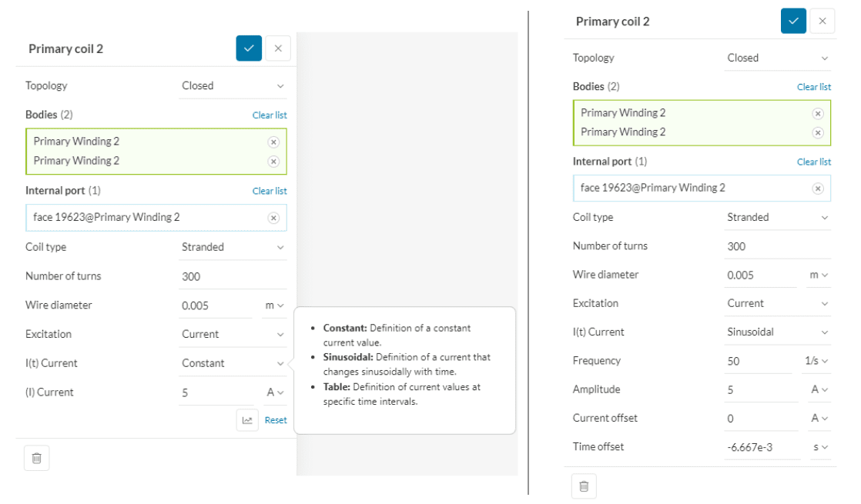Click the Reset link

pos(276,420)
